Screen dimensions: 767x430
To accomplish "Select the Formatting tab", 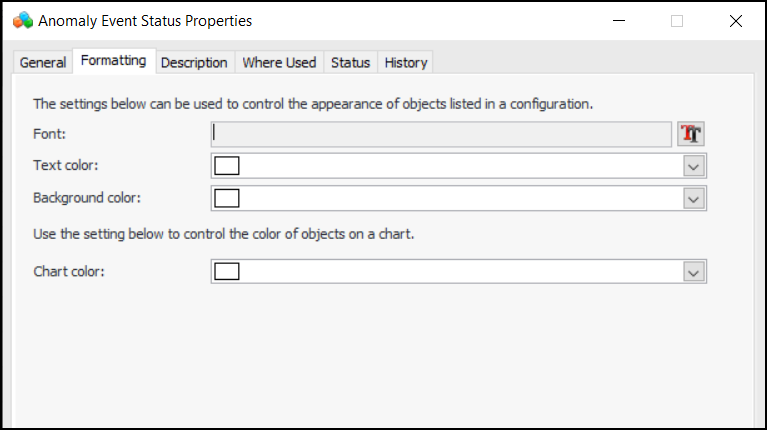I will (113, 61).
